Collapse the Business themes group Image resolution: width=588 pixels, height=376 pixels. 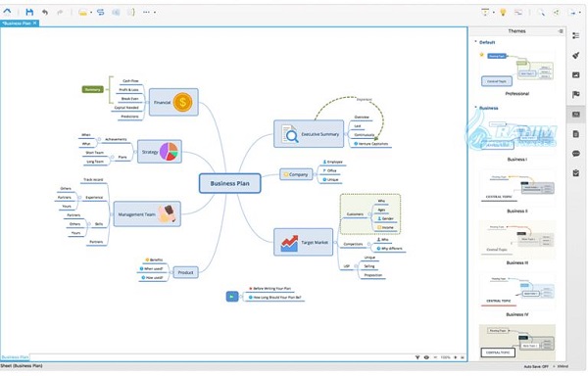(x=476, y=108)
